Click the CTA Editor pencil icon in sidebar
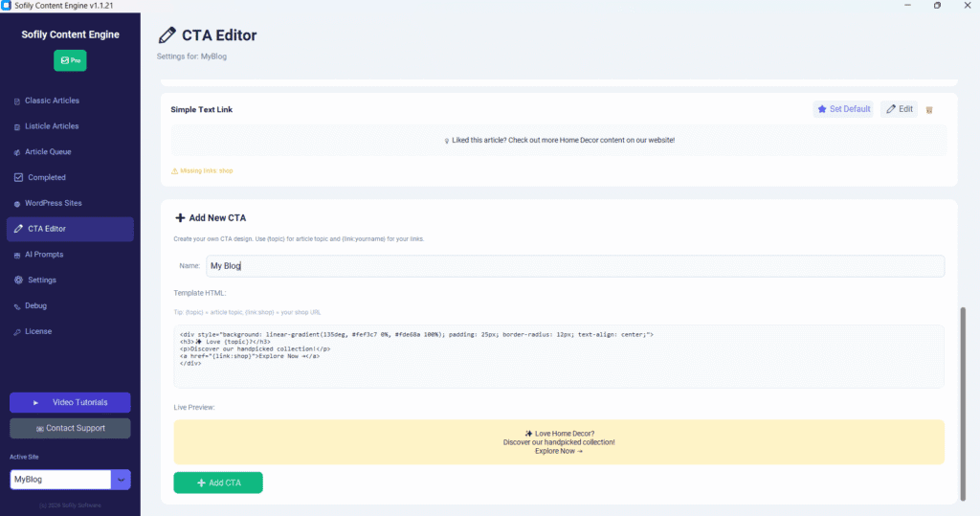The image size is (980, 516). point(19,229)
